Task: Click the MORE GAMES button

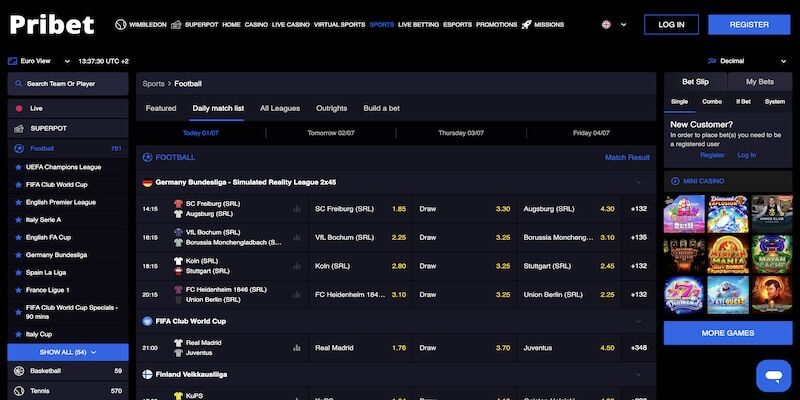Action: [728, 333]
